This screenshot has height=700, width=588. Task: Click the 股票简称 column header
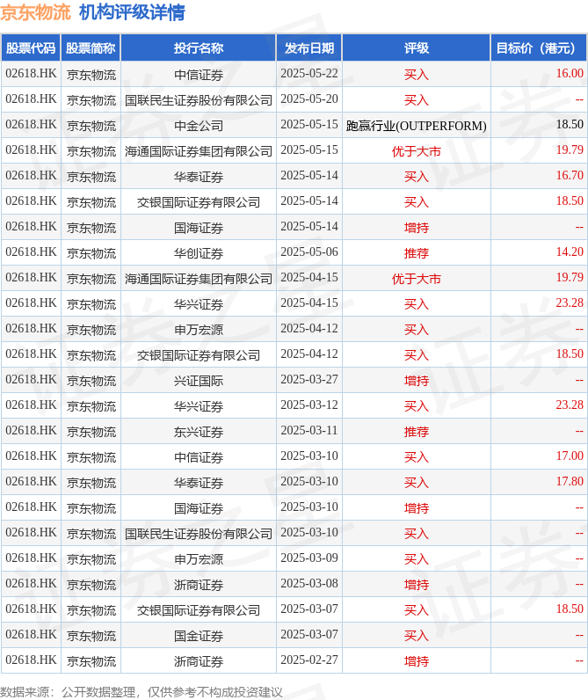point(91,48)
